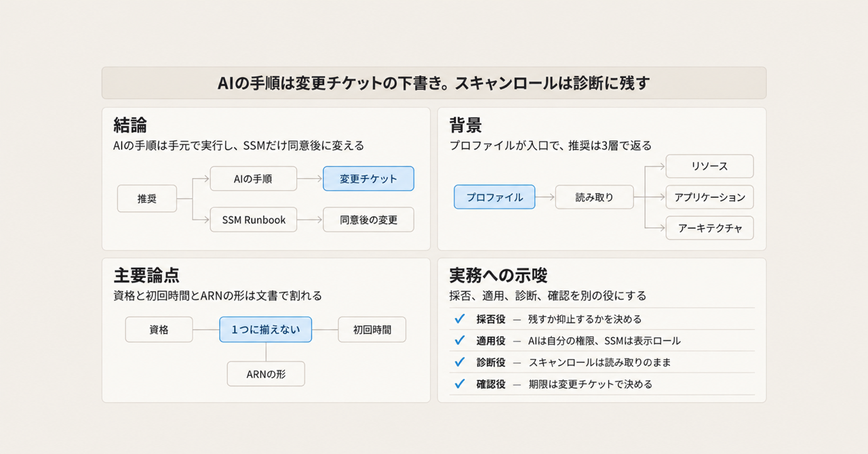Click the 結論 heading

[130, 125]
